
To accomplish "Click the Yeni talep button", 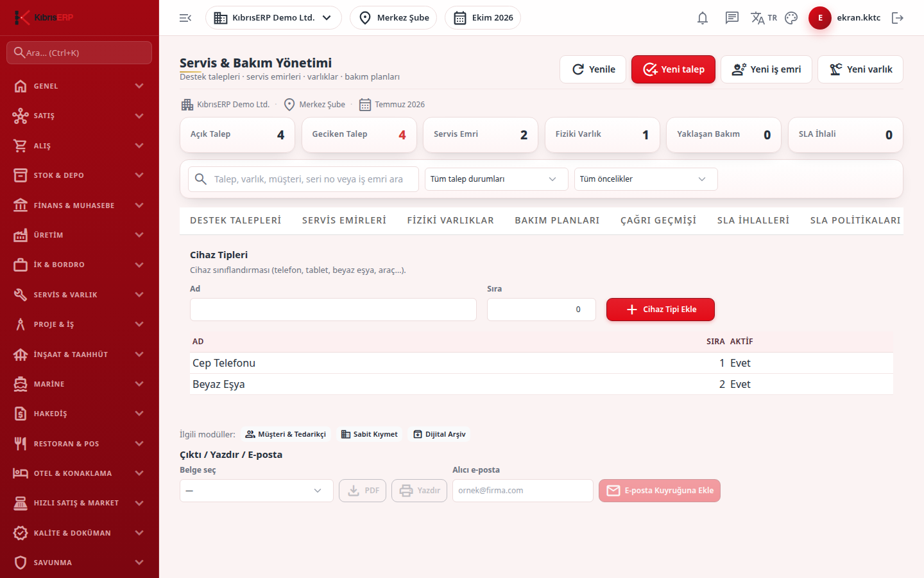I will coord(673,69).
